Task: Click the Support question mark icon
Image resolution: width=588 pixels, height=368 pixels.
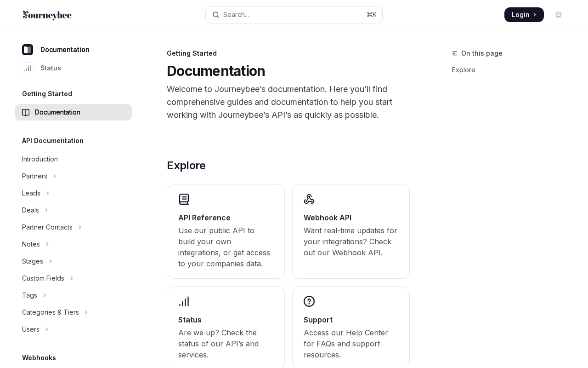Action: coord(309,301)
